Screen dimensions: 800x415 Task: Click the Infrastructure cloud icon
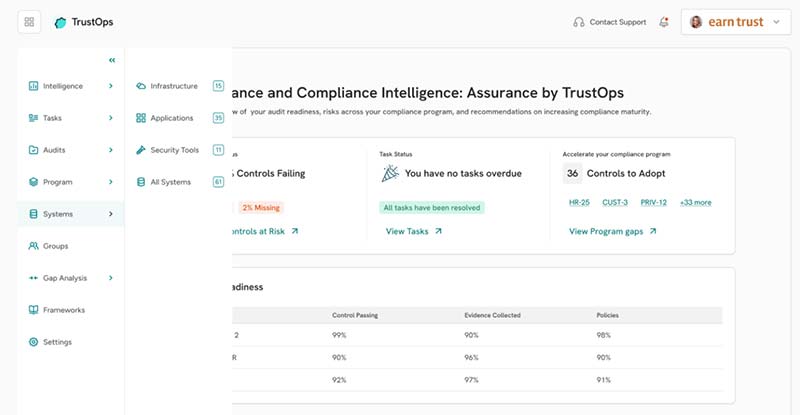point(141,86)
